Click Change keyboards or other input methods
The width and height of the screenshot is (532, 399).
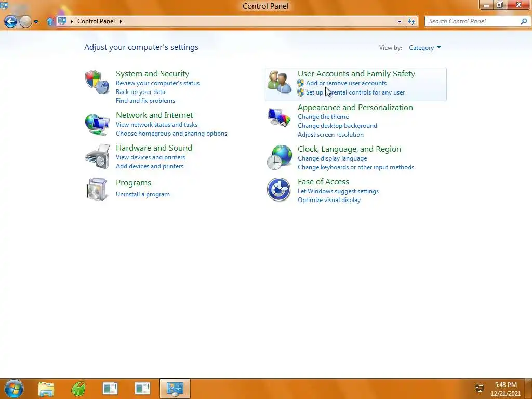pos(355,167)
